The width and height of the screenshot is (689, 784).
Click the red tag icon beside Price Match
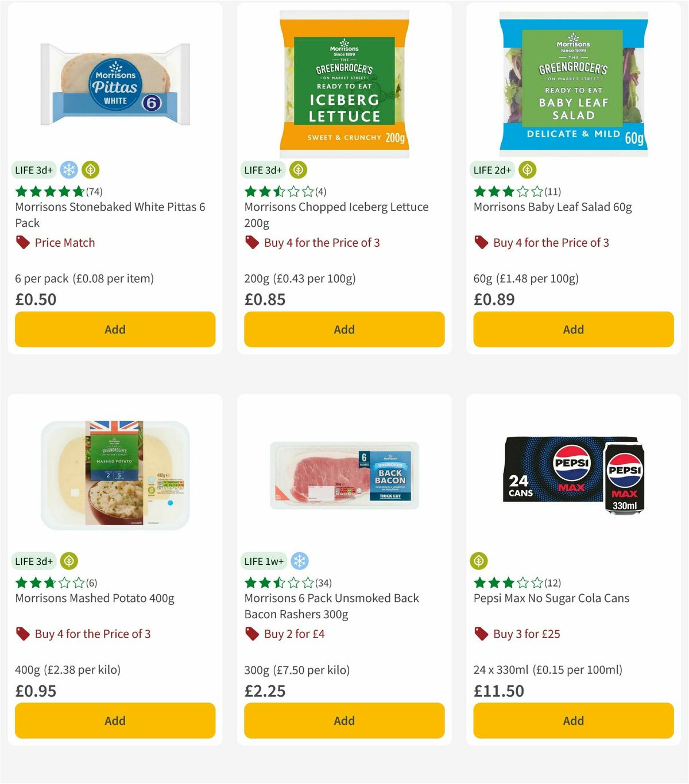tap(23, 242)
